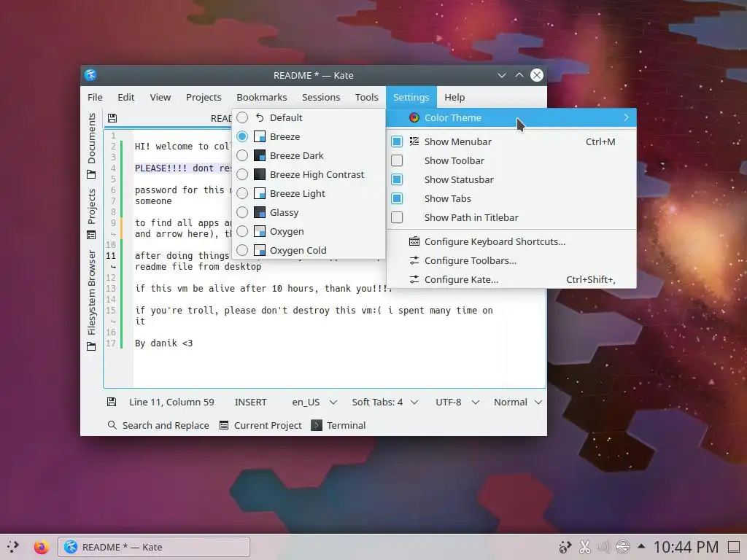Select the Breeze Dark radio button

click(x=242, y=156)
